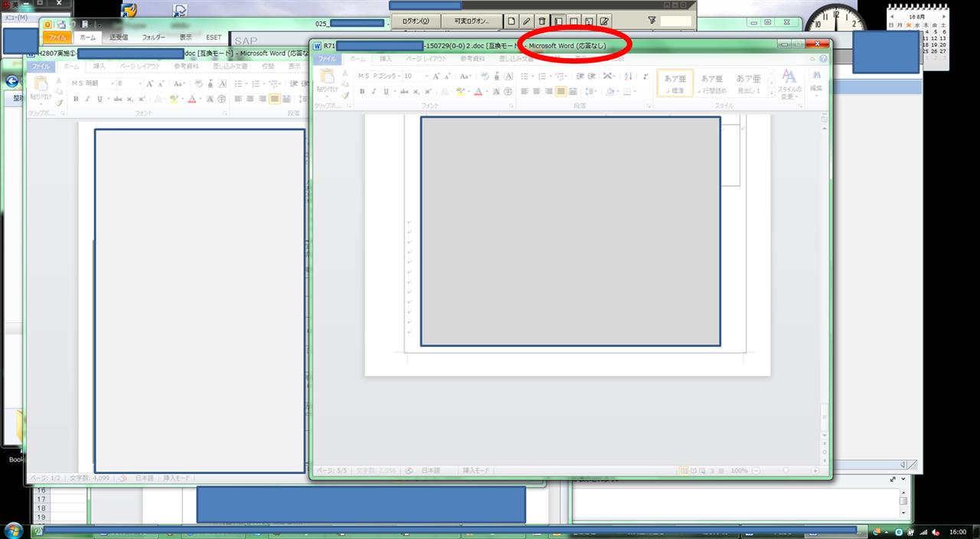
Task: Click the filter funnel icon in SAP toolbar
Action: click(x=652, y=21)
